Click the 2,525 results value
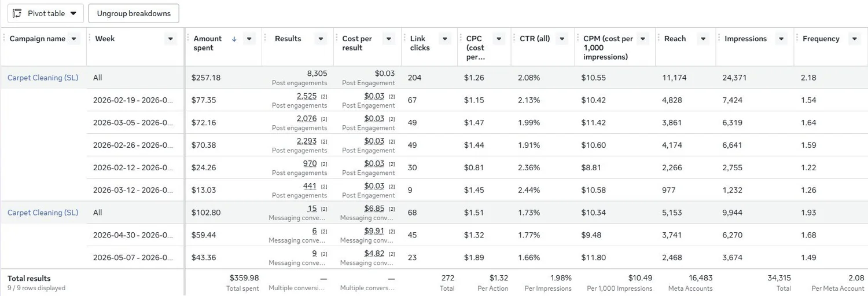Viewport: 868px width, 296px height. coord(307,96)
